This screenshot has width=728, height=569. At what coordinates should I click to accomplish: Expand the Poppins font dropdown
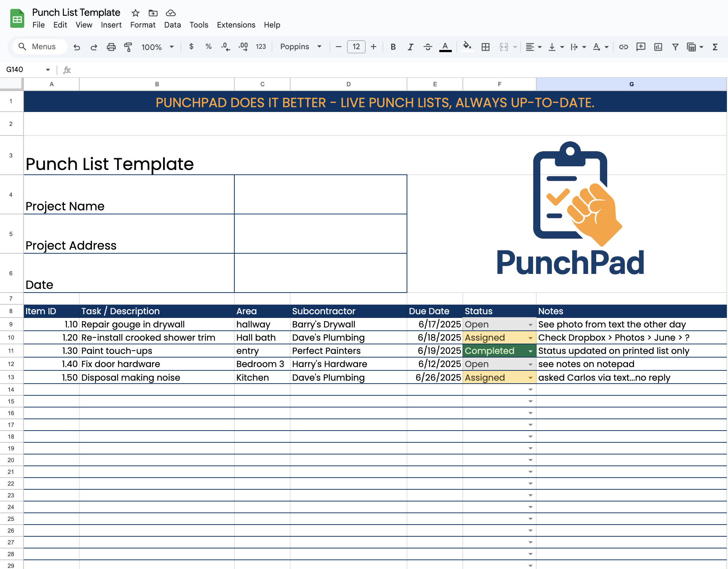coord(319,47)
